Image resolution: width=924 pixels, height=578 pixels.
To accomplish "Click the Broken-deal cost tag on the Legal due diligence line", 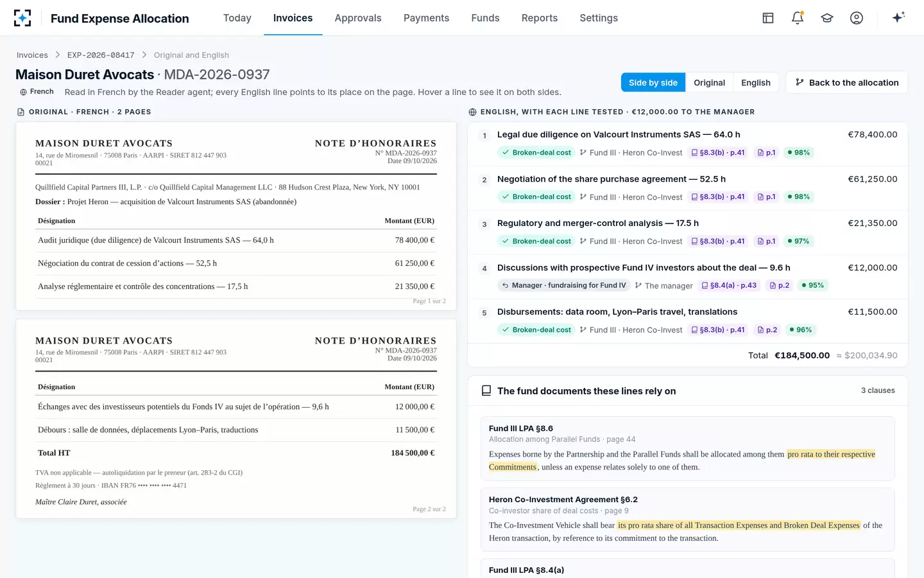I will 536,153.
